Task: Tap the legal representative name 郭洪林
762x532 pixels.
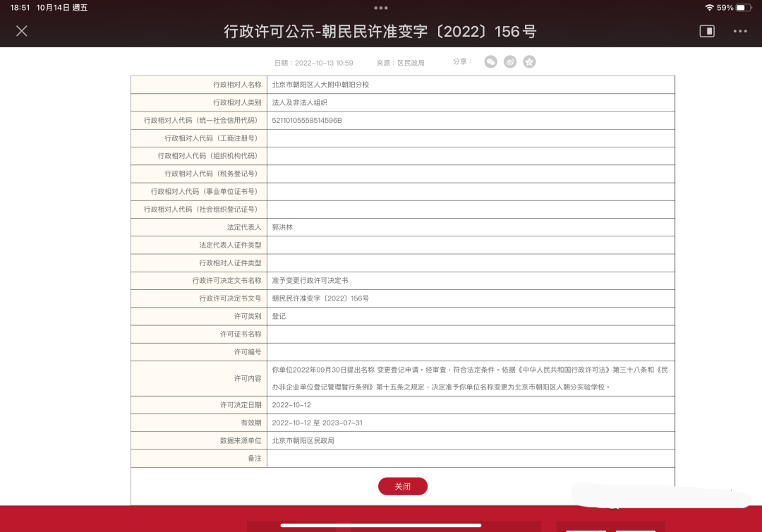Action: coord(282,227)
